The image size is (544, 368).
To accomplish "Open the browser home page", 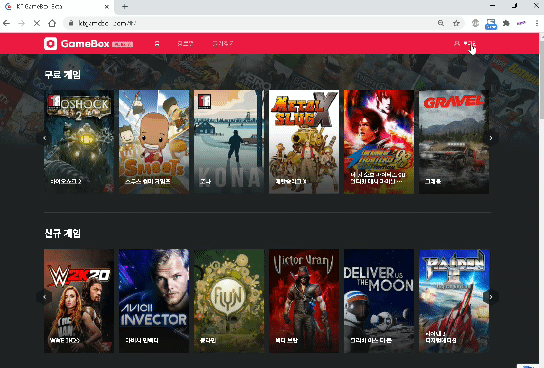I will (52, 23).
